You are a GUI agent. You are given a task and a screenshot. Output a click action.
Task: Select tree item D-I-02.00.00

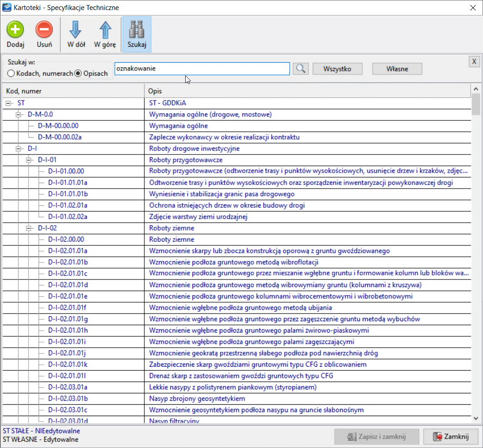[x=66, y=239]
